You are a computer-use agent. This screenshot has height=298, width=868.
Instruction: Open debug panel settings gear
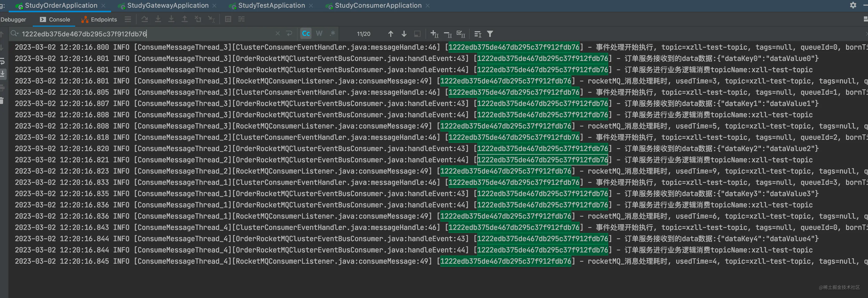click(x=853, y=5)
